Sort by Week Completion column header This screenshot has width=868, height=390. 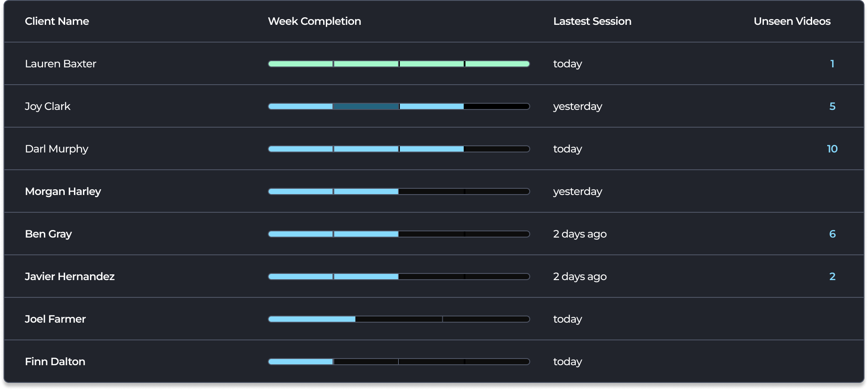[x=314, y=21]
